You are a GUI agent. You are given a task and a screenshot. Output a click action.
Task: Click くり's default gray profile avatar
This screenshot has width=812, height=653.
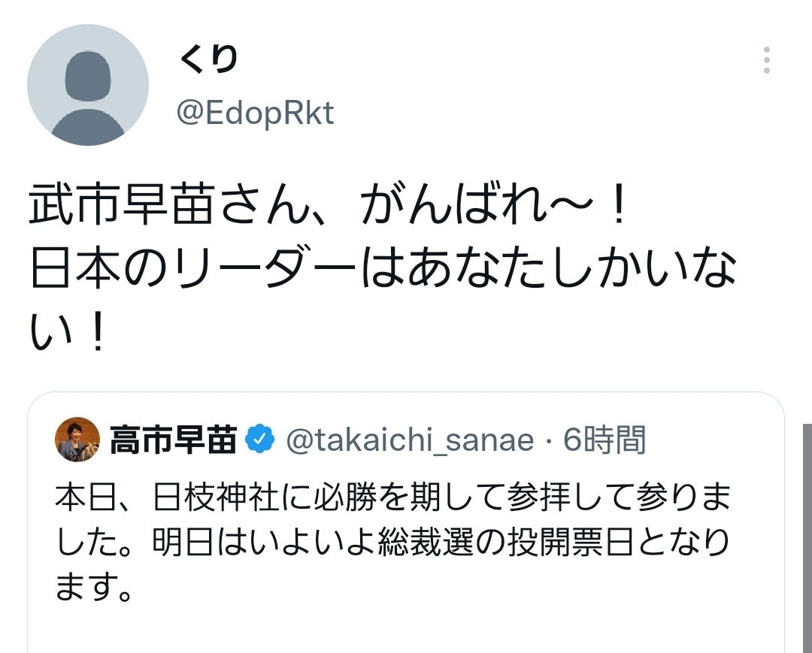pos(88,85)
